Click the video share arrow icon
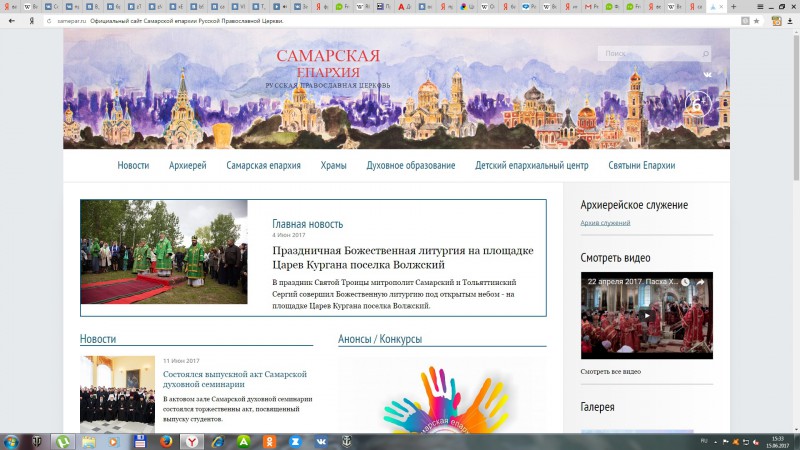The image size is (800, 450). tap(701, 282)
